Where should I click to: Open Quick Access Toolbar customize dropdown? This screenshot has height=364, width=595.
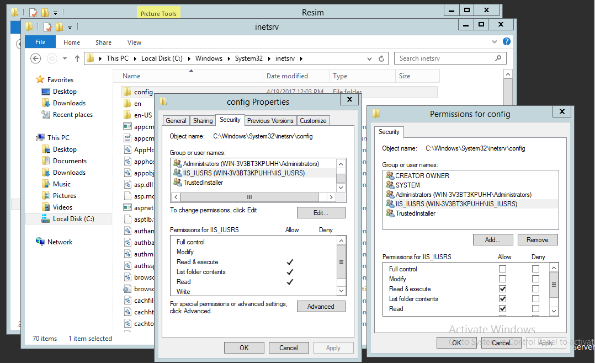tap(70, 28)
